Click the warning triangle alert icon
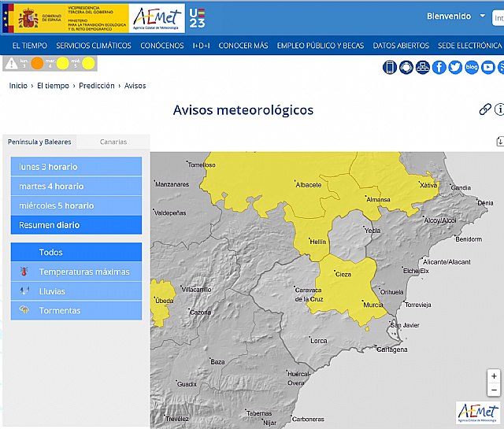The image size is (504, 429). [13, 64]
